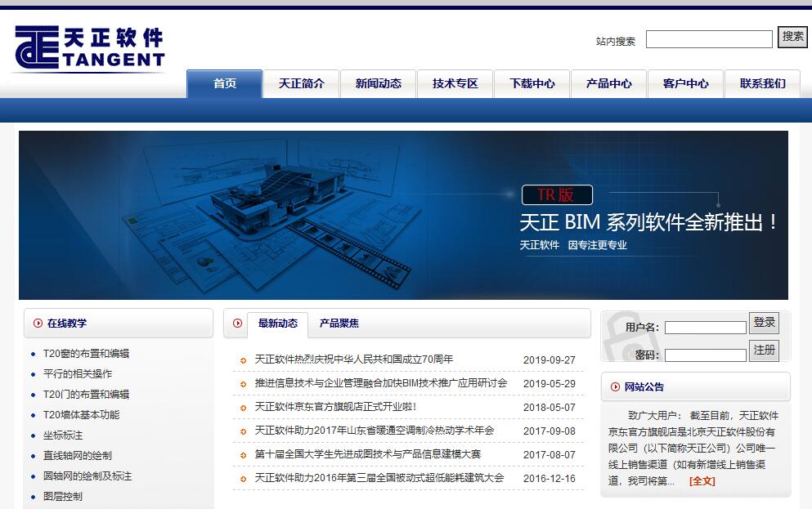Click the 天正 BIM 系列软件 banner image
The image size is (812, 509).
pyautogui.click(x=403, y=215)
